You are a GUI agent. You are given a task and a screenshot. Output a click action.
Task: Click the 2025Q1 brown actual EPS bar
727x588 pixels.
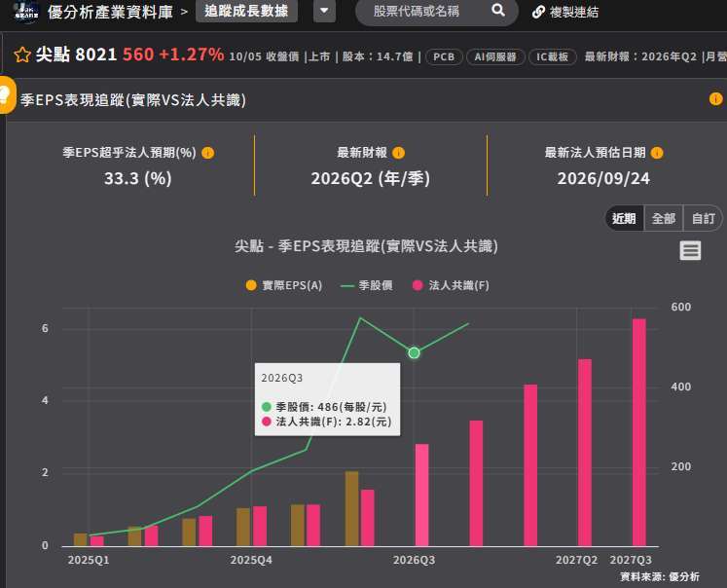coord(80,539)
